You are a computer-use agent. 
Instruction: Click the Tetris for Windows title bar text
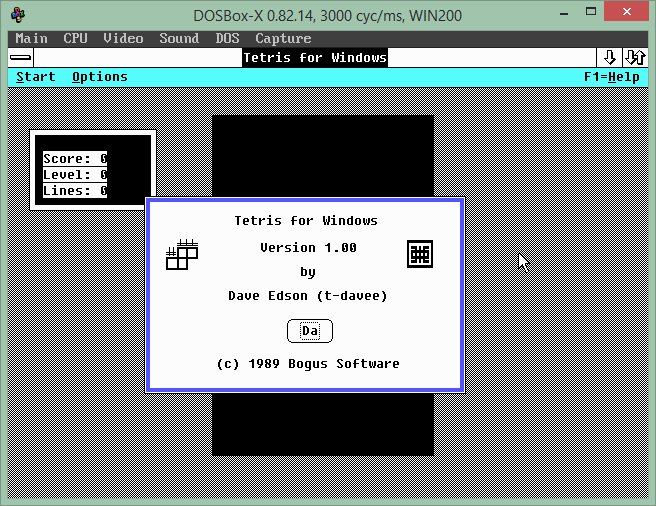[315, 57]
